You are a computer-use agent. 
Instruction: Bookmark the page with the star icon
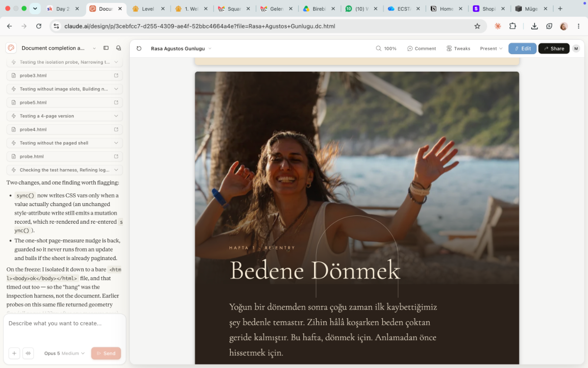(x=477, y=26)
